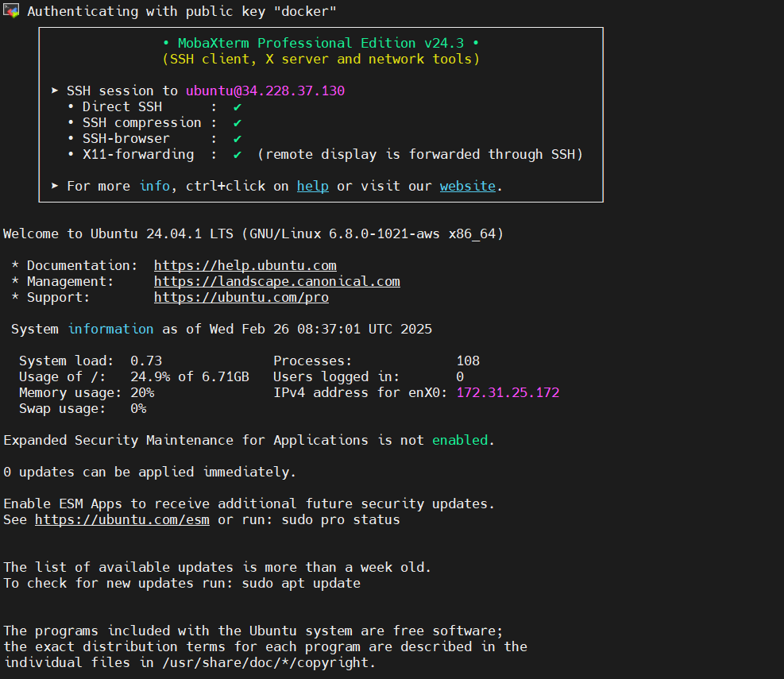
Task: Click the X11-forwarding green checkmark
Action: (238, 155)
